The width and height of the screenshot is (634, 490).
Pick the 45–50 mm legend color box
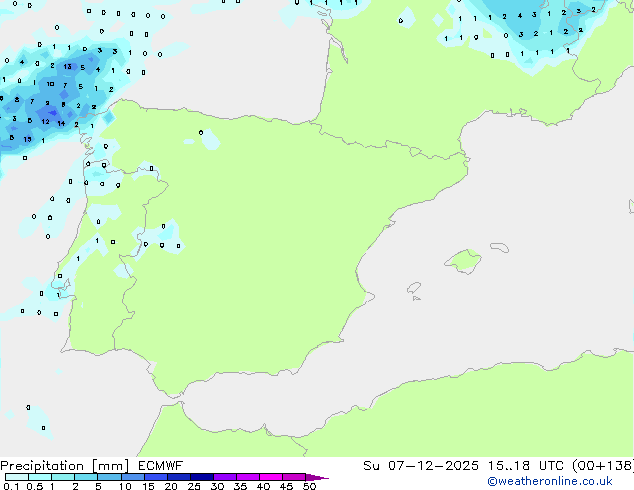[294, 477]
